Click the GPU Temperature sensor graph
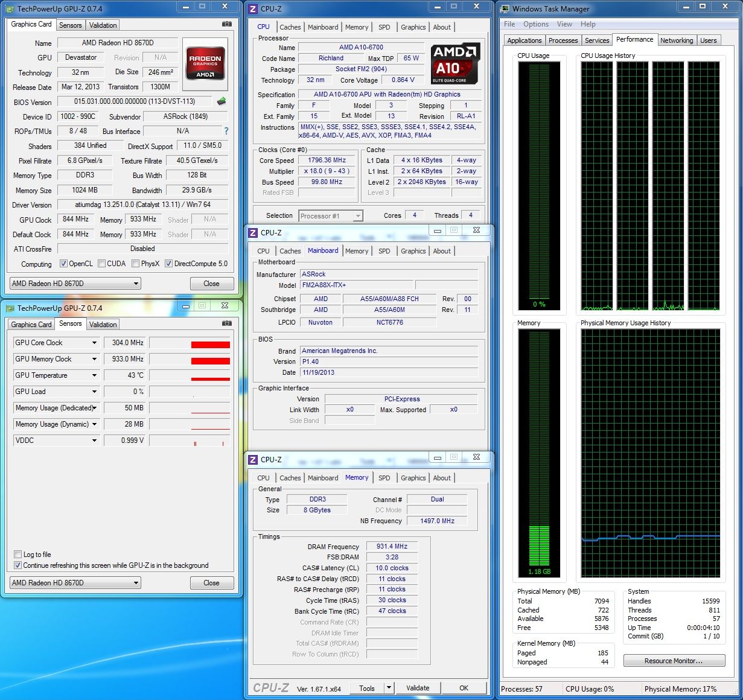The image size is (743, 700). 190,375
